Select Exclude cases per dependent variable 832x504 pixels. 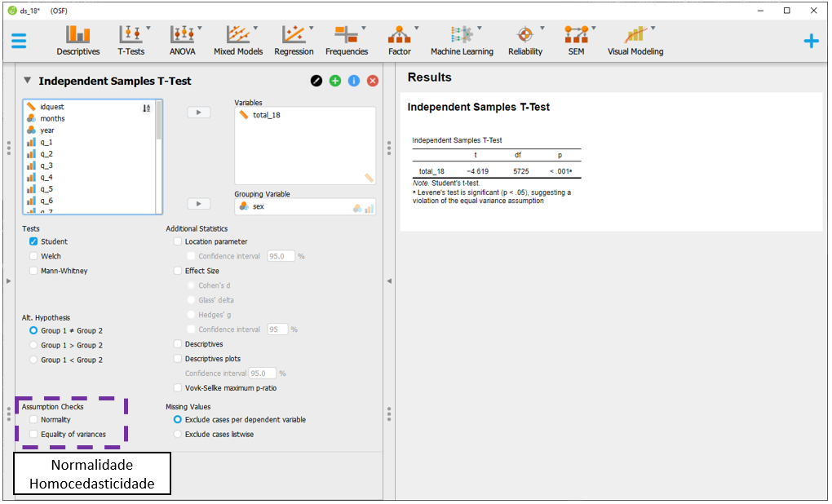pyautogui.click(x=178, y=420)
